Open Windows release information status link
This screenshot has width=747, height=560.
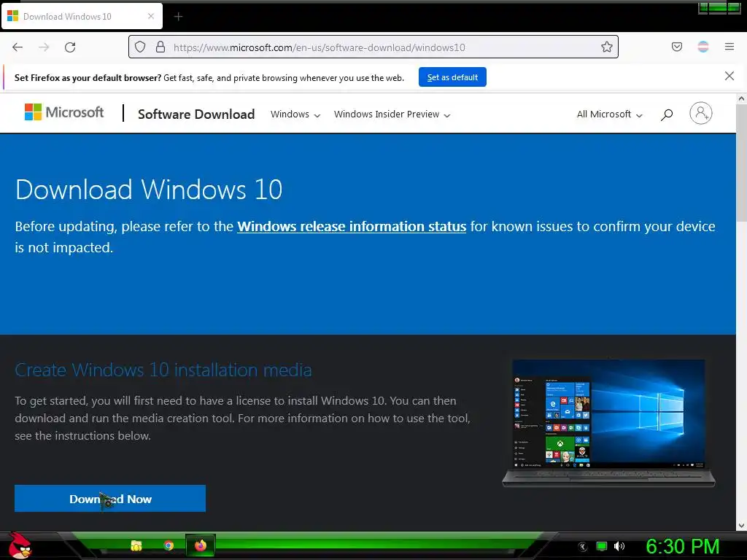(352, 226)
